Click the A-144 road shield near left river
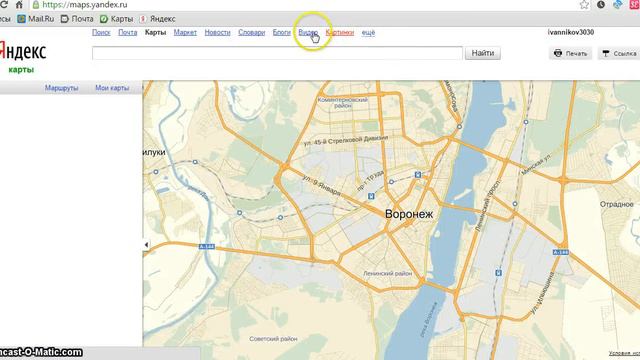 [x=207, y=247]
